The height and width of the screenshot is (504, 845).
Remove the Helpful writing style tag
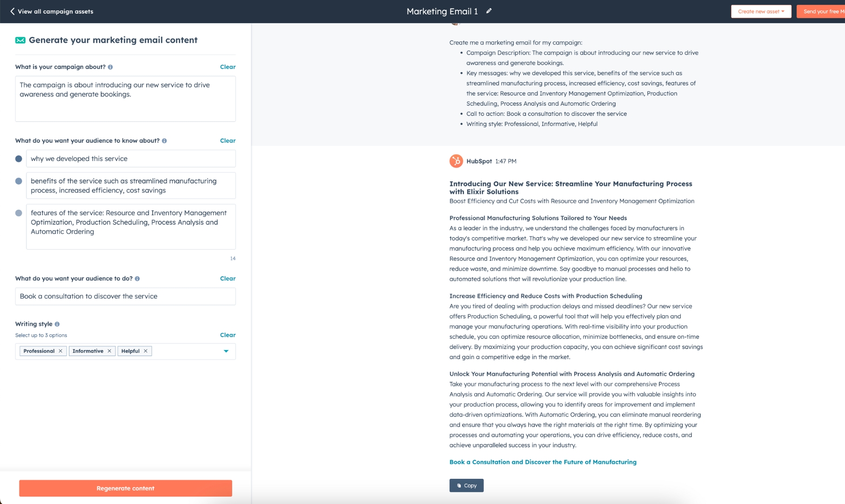(x=146, y=351)
